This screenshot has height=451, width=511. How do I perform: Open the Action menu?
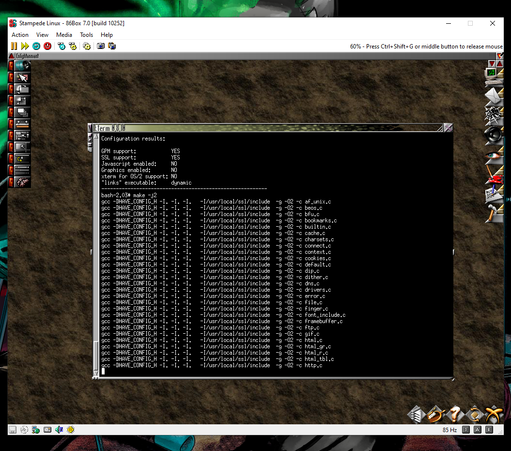20,35
